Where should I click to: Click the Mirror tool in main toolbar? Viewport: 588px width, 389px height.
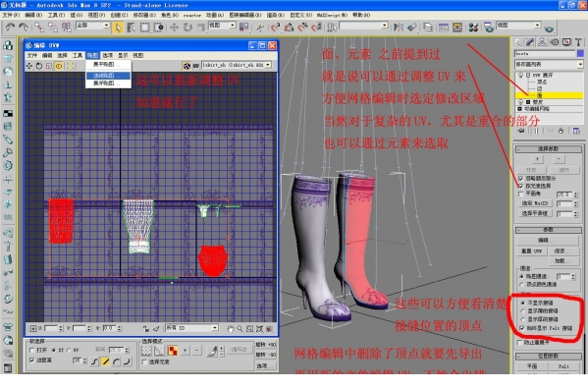[x=399, y=27]
